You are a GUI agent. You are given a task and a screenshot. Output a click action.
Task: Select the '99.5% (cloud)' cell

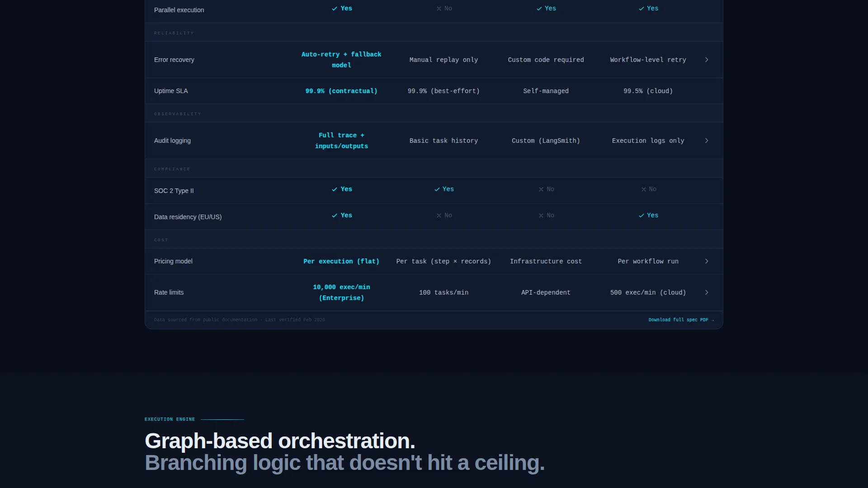[x=648, y=91]
